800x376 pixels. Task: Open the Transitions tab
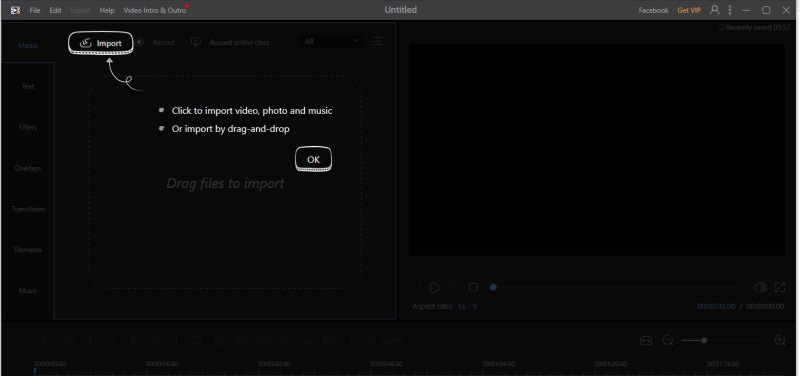pyautogui.click(x=28, y=209)
